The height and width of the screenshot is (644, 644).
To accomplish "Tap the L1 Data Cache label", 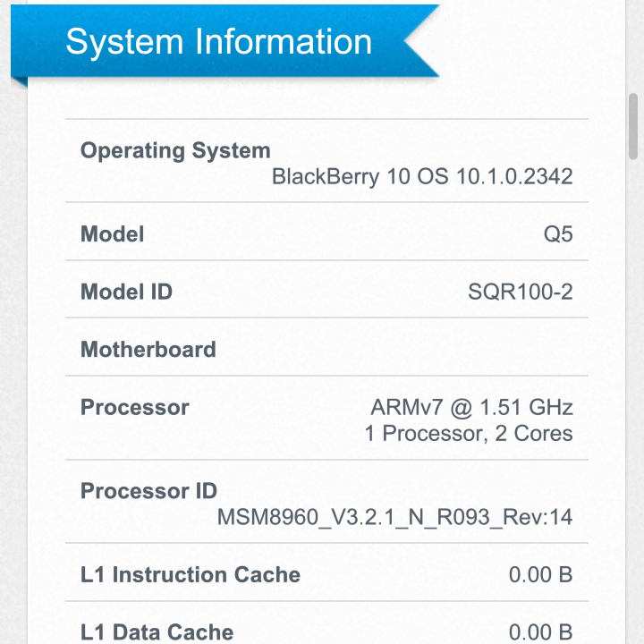I will pyautogui.click(x=157, y=632).
